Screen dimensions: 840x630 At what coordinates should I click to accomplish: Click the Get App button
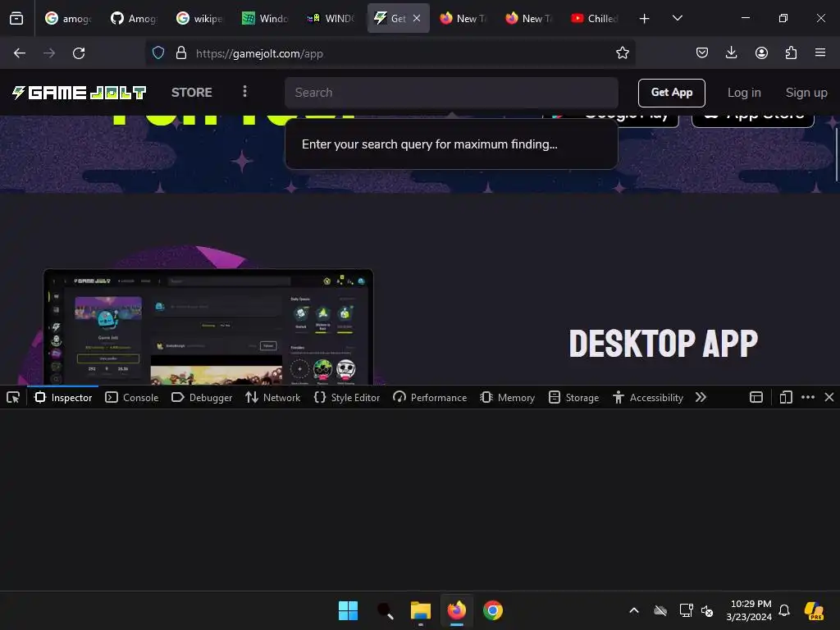(x=671, y=93)
